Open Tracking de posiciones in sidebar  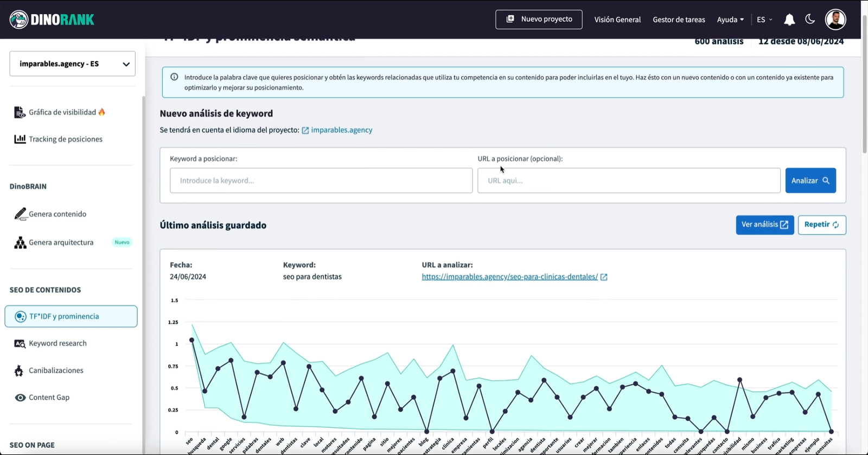[65, 140]
